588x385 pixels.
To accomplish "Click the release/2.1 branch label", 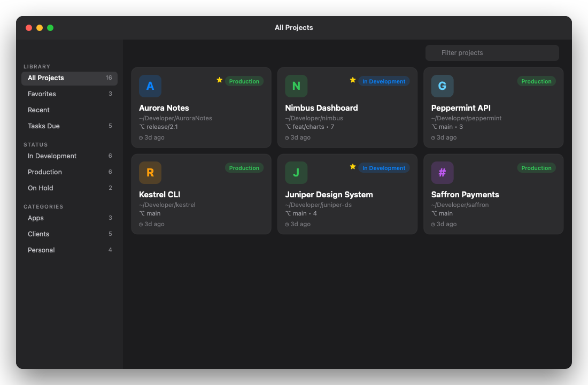I will [x=162, y=127].
